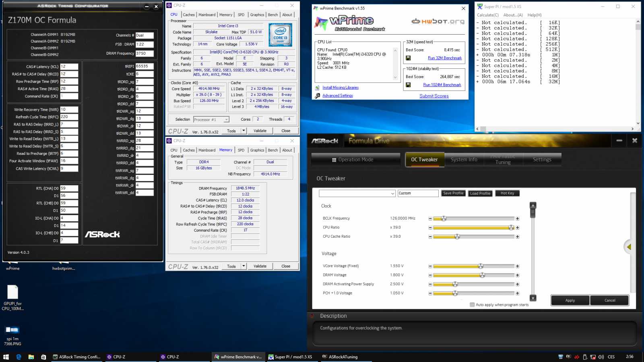This screenshot has width=644, height=362.
Task: Click the hwbot.org logo in wPrime
Action: point(438,21)
